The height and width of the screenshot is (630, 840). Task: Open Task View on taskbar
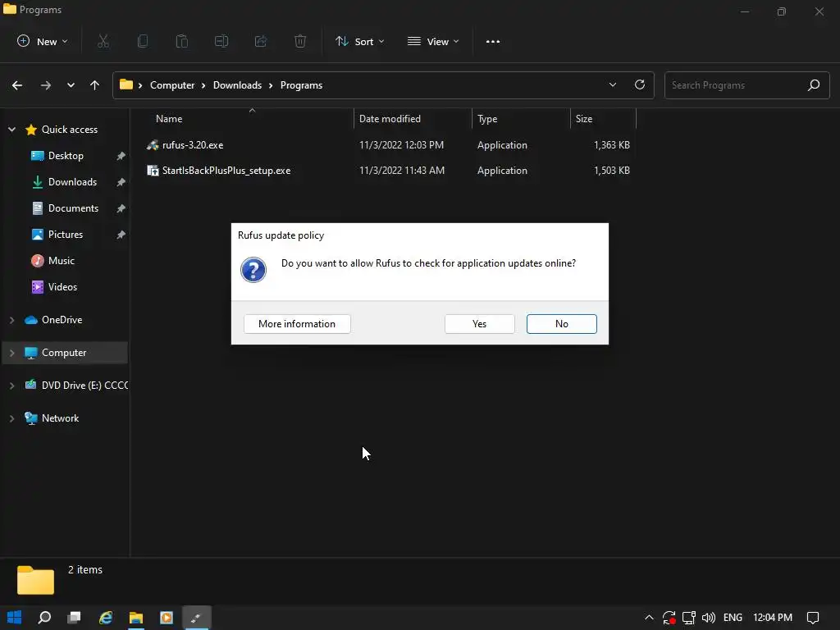pos(74,617)
